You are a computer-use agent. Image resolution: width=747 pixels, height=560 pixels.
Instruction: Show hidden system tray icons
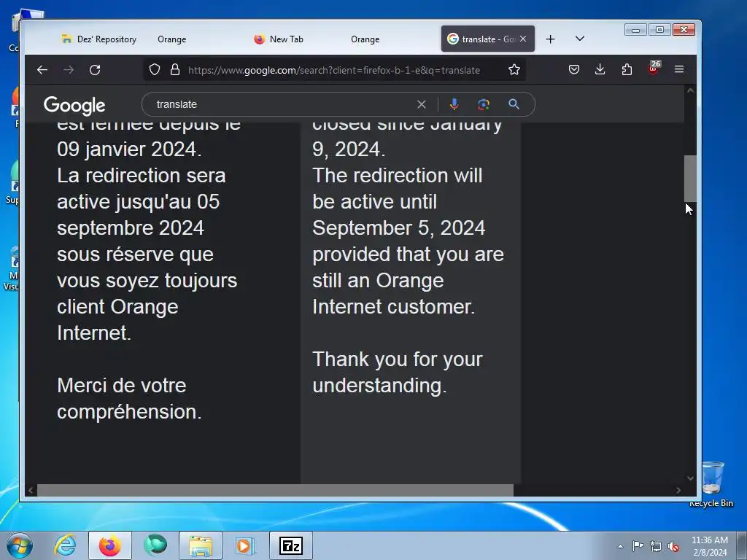(x=620, y=546)
